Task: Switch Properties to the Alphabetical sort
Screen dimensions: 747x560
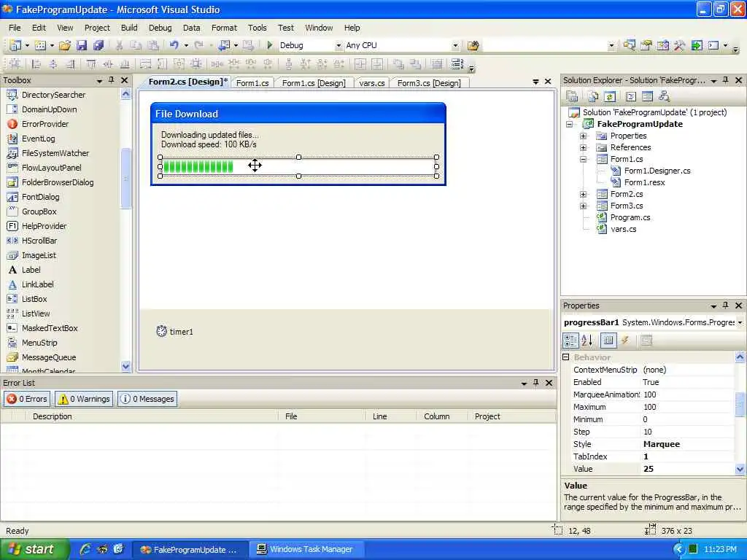Action: (x=587, y=340)
